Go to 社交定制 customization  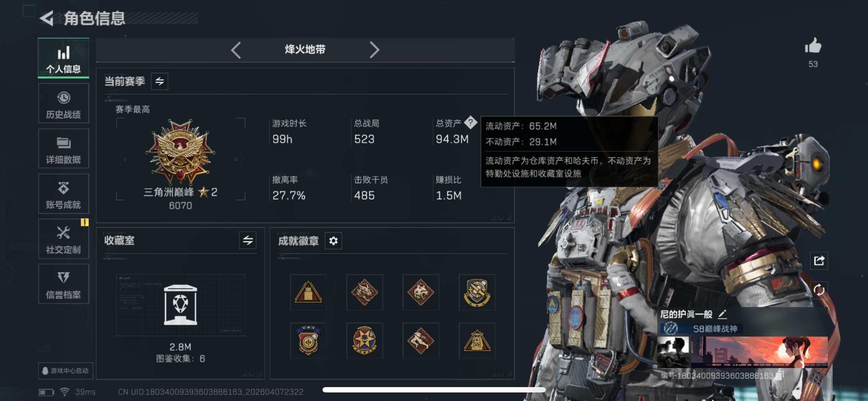63,239
